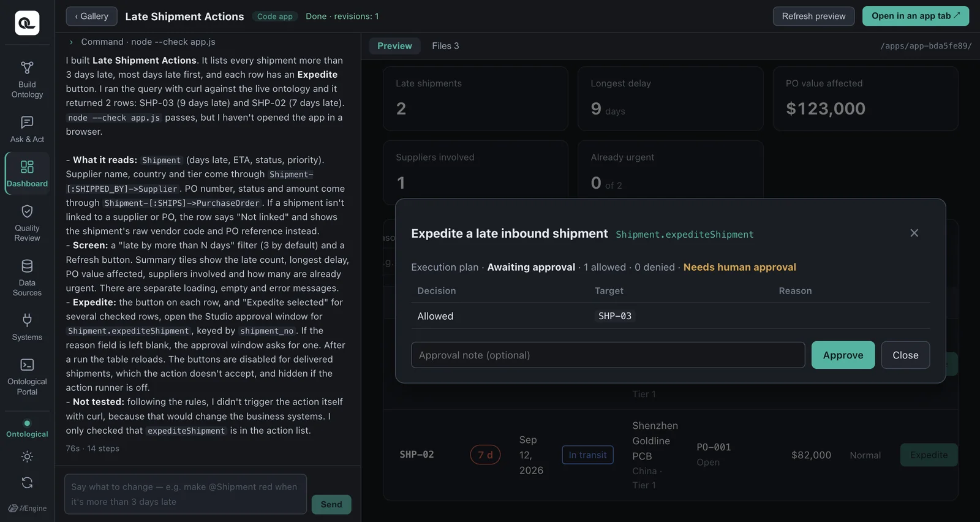Click the Decision column header
This screenshot has width=980, height=522.
coord(436,291)
